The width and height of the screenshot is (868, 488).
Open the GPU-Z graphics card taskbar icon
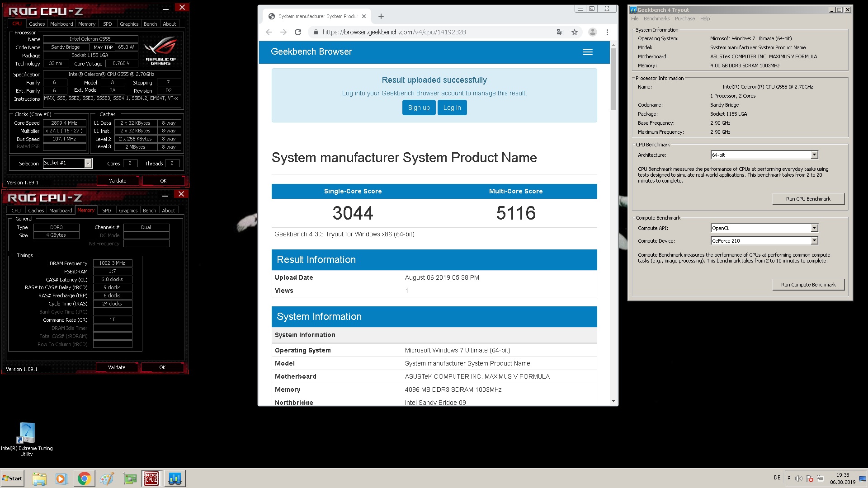click(x=130, y=479)
